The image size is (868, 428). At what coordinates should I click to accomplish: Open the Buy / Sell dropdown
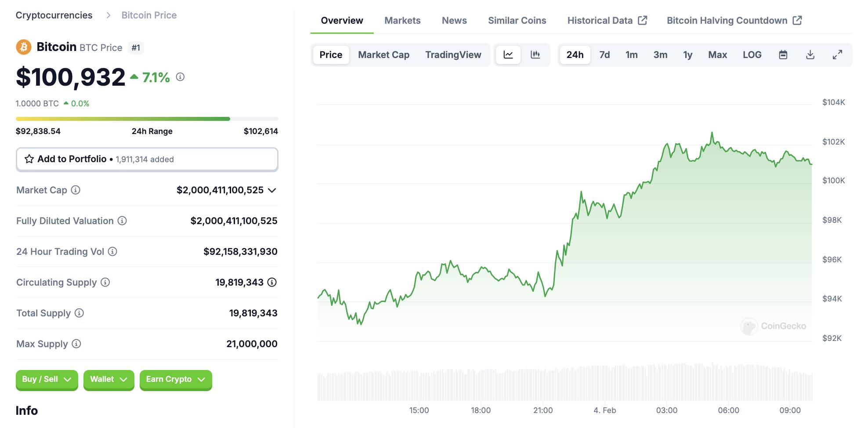pyautogui.click(x=47, y=380)
